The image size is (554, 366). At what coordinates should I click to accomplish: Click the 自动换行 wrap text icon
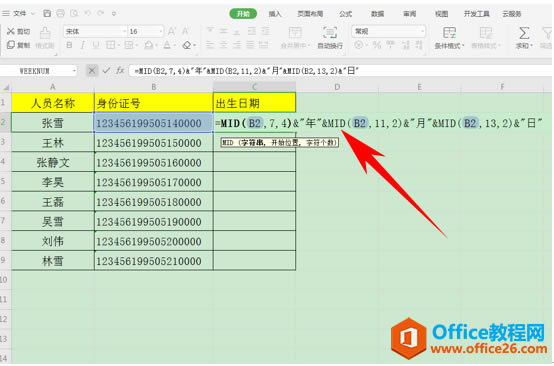330,33
